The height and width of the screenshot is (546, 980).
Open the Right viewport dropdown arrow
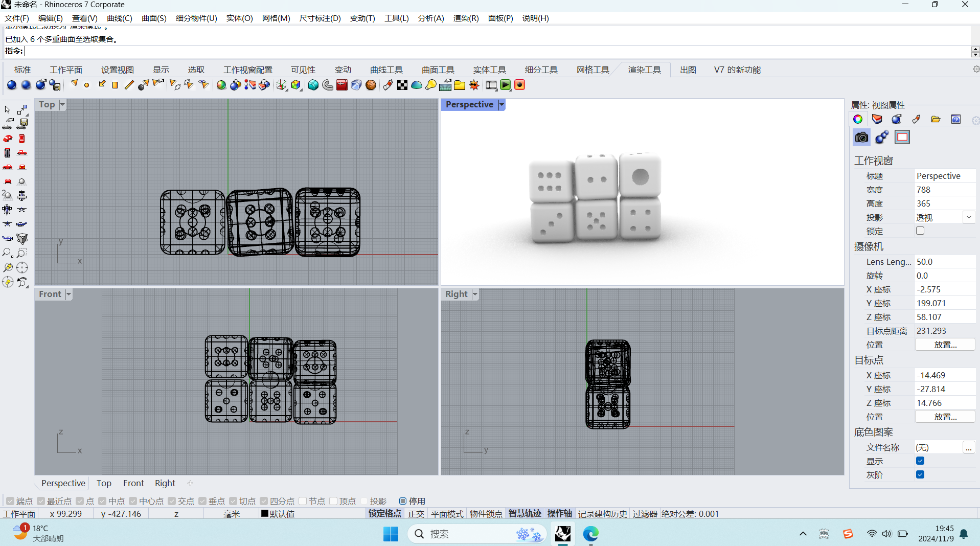coord(475,294)
